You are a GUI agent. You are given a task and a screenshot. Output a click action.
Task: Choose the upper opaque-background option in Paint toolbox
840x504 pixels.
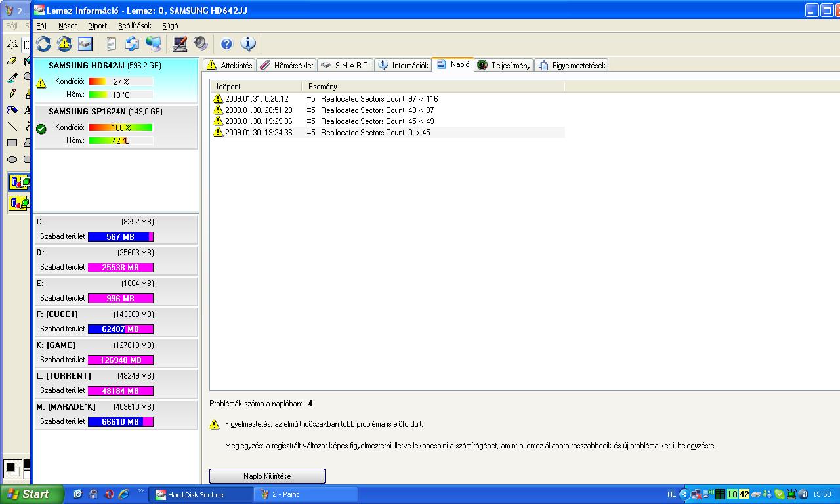18,182
